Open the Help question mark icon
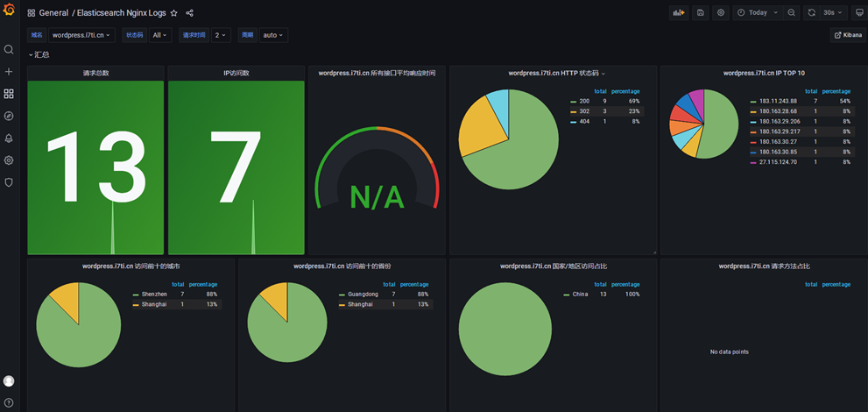 [x=9, y=402]
